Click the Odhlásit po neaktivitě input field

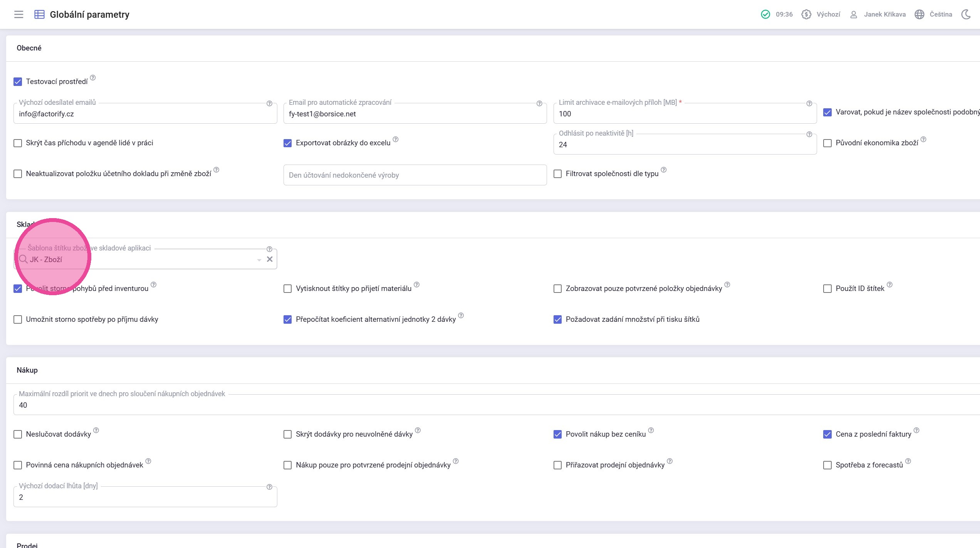(x=684, y=145)
